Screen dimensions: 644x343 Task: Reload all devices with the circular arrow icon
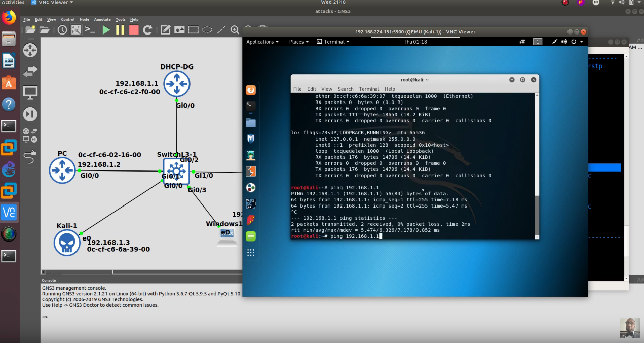click(x=147, y=29)
